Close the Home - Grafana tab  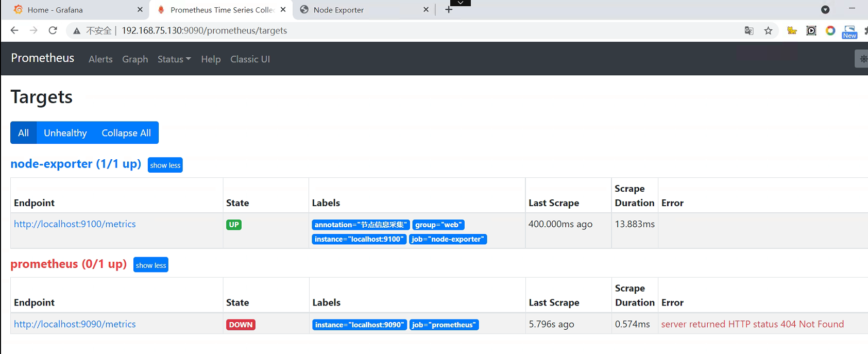pos(140,10)
